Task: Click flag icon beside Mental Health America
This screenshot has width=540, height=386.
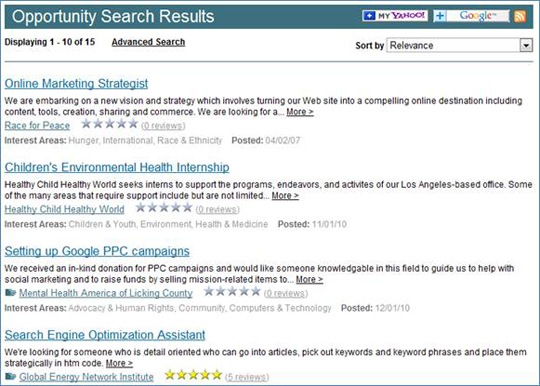Action: click(x=11, y=293)
